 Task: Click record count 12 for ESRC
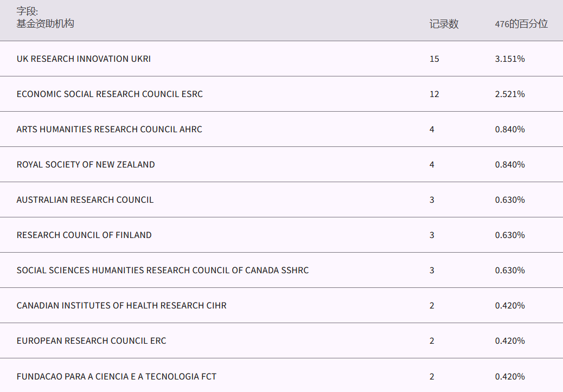(434, 94)
